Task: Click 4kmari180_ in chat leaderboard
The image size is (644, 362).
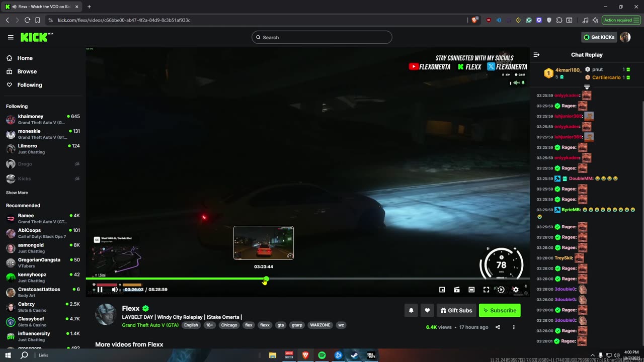Action: pyautogui.click(x=568, y=70)
